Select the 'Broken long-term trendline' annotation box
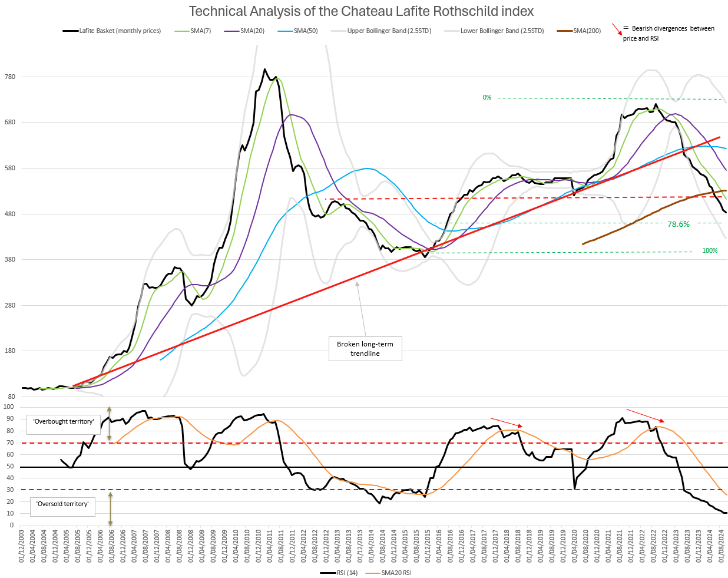Screen dimensions: 728x578 [x=365, y=349]
